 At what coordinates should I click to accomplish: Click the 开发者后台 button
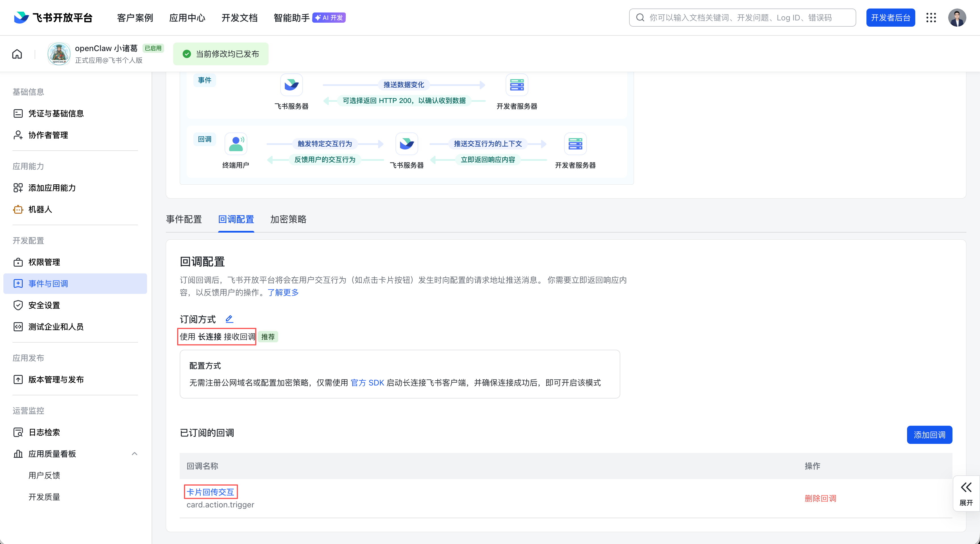(890, 18)
